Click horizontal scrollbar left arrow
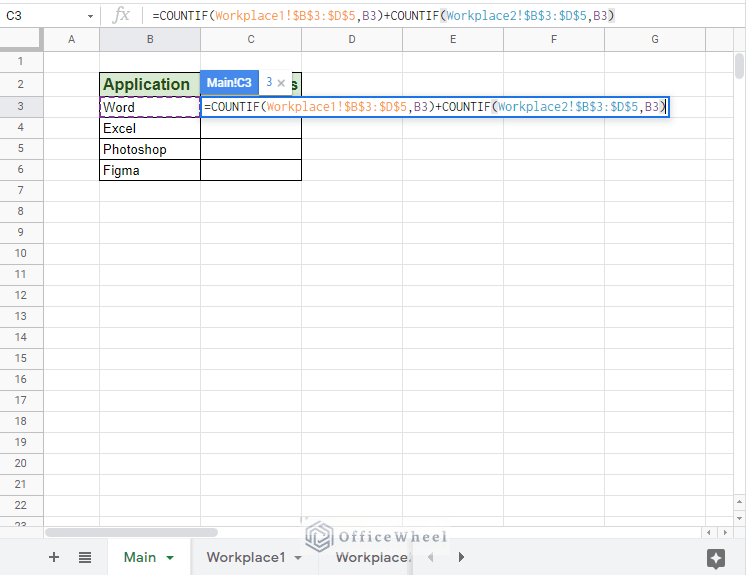The height and width of the screenshot is (575, 750). tap(708, 532)
